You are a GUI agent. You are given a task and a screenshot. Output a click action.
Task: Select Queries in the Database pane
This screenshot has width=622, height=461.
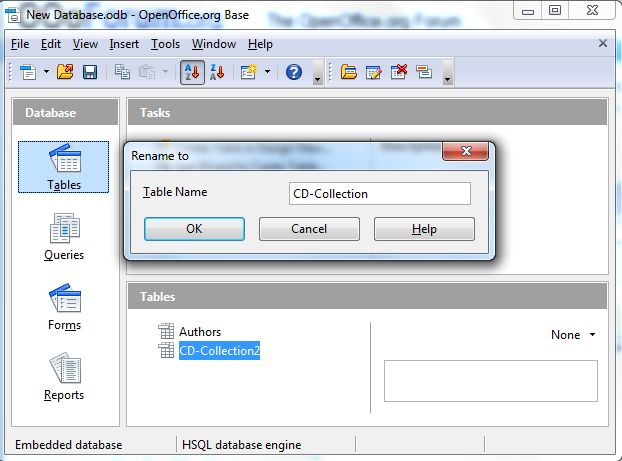coord(64,236)
